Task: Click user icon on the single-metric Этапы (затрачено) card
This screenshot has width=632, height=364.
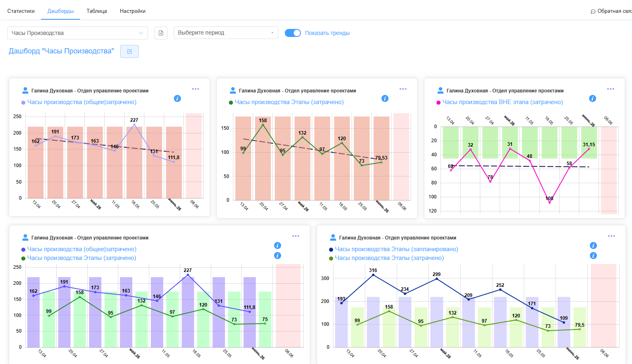Action: (233, 90)
